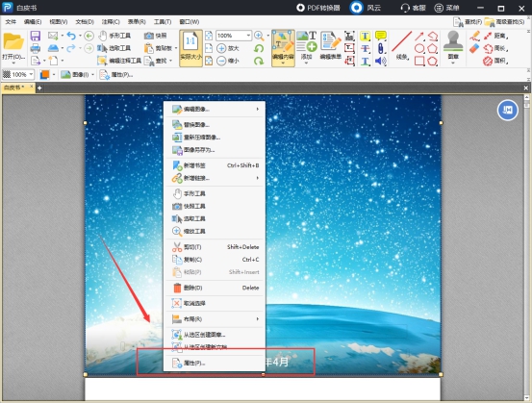Image resolution: width=532 pixels, height=403 pixels.
Task: Choose 新增书签 in context menu
Action: click(215, 165)
